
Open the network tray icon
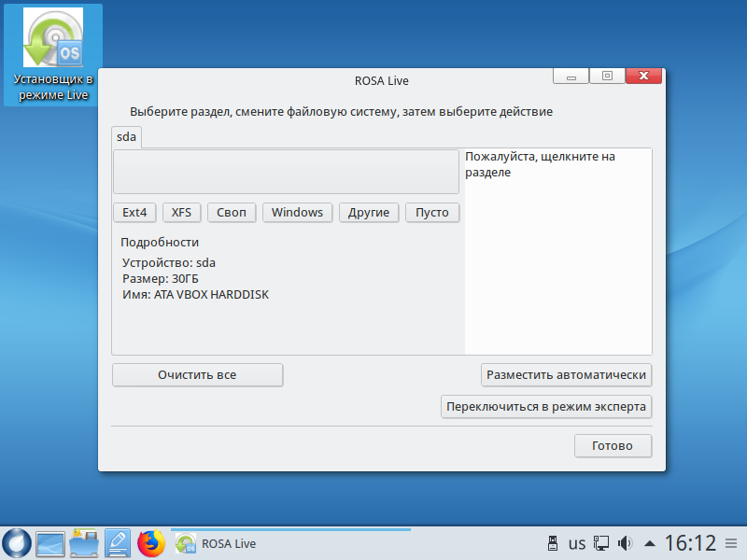click(602, 543)
